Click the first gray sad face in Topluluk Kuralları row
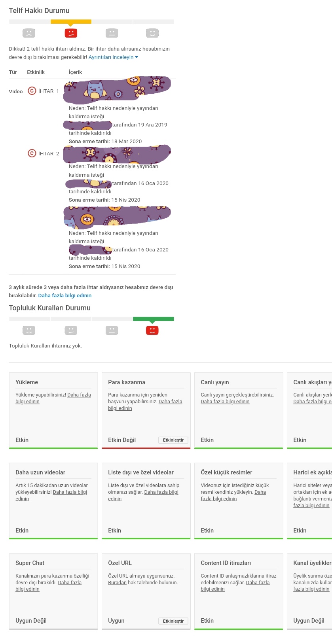This screenshot has width=332, height=644. [x=29, y=330]
